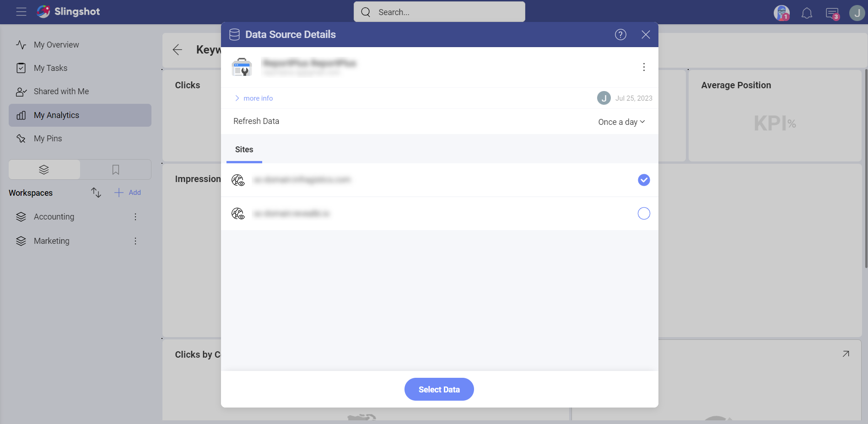Click the Jul 25, 2023 date

coord(634,98)
